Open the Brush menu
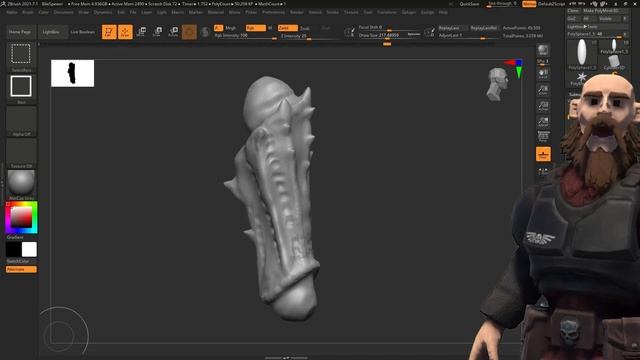The width and height of the screenshot is (640, 360). click(x=28, y=12)
